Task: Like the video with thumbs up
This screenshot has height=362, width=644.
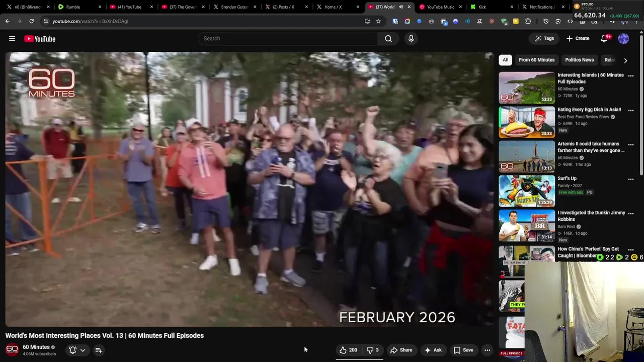Action: point(348,350)
